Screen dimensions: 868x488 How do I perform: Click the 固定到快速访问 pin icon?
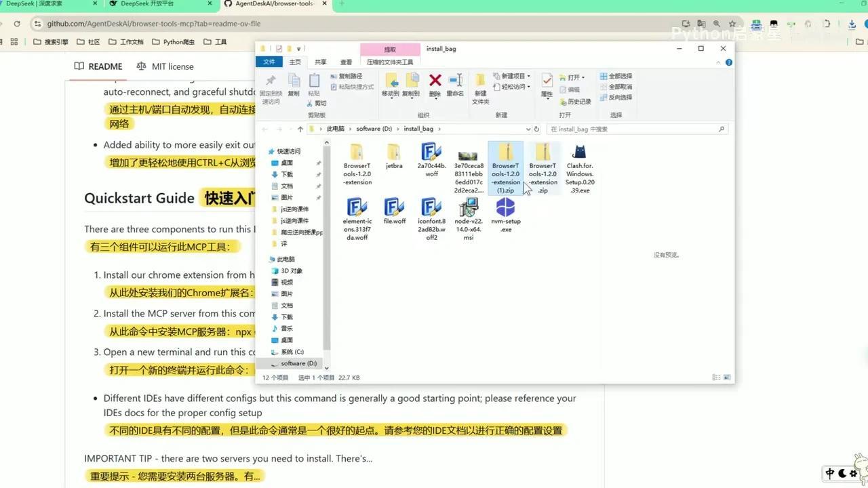coord(271,85)
